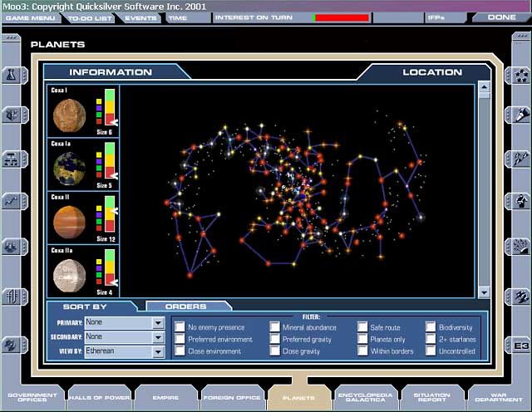The width and height of the screenshot is (532, 412).
Task: Open the Situation Report section
Action: click(x=432, y=397)
